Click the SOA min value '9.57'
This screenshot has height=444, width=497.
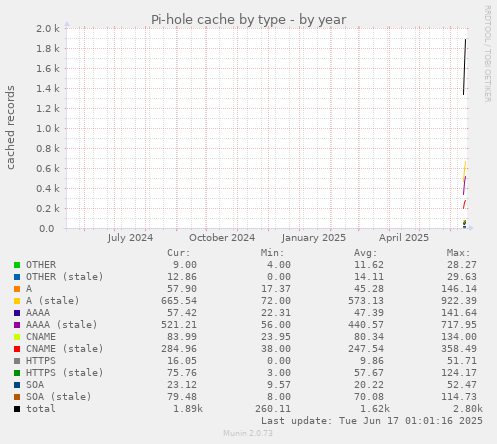(279, 385)
